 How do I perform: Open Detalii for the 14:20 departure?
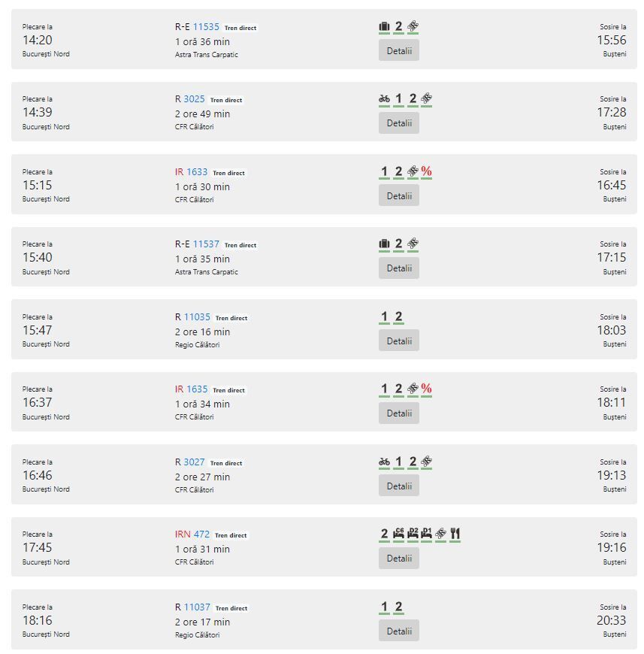pos(399,50)
